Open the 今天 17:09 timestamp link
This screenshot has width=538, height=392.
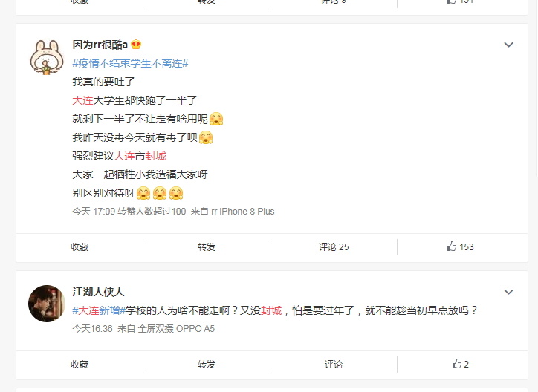[94, 212]
